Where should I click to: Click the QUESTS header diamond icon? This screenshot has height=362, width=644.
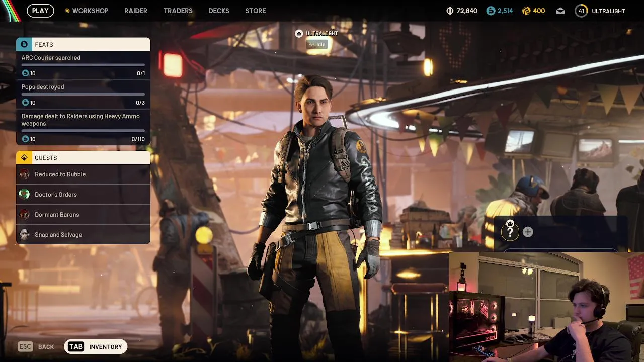[24, 158]
